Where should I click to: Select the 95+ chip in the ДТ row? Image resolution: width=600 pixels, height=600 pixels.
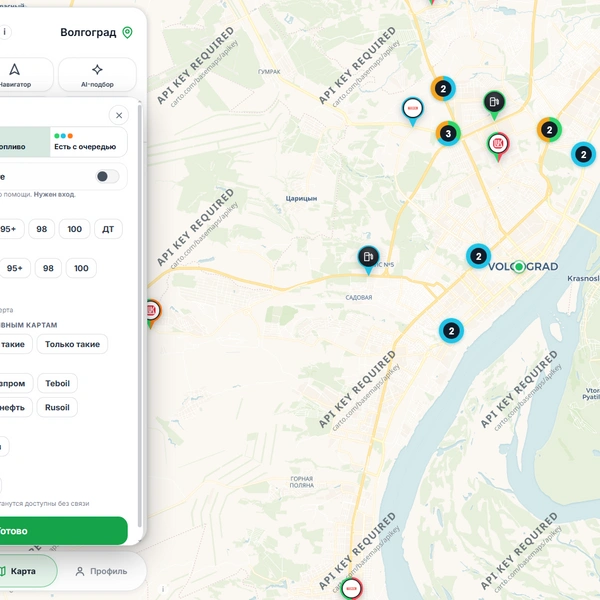pyautogui.click(x=10, y=229)
